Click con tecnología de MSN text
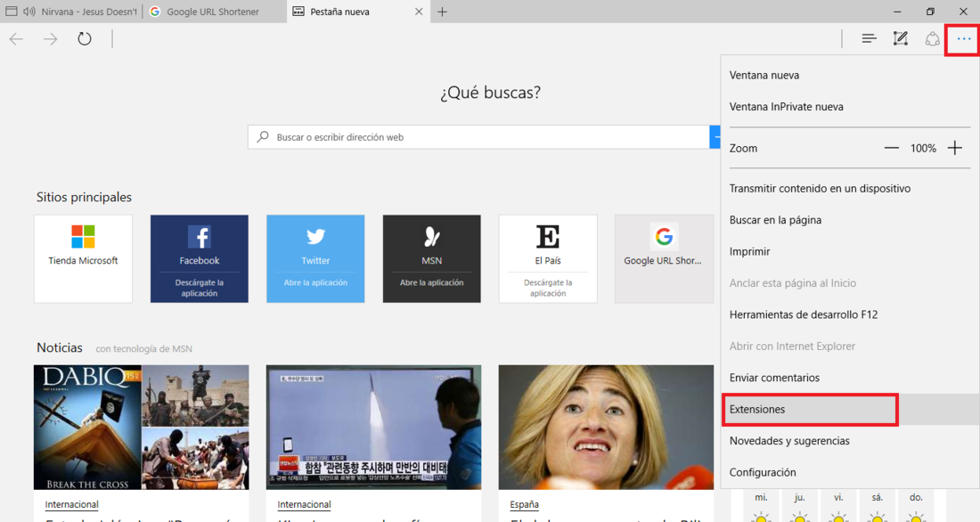The image size is (980, 522). (143, 349)
